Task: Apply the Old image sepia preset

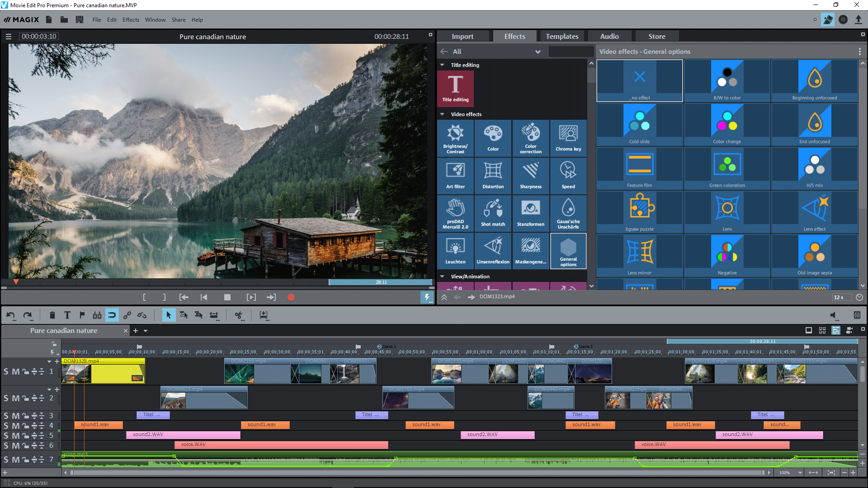Action: [x=814, y=255]
